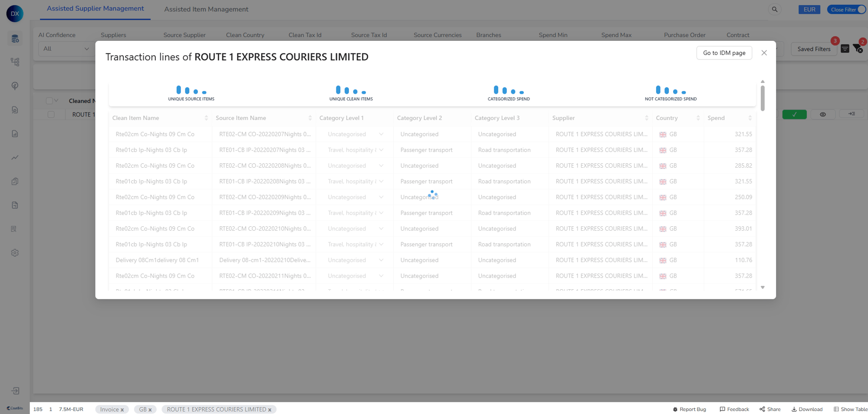Screen dimensions: 868x414
Task: Click the Go to IDM page button
Action: click(x=724, y=53)
